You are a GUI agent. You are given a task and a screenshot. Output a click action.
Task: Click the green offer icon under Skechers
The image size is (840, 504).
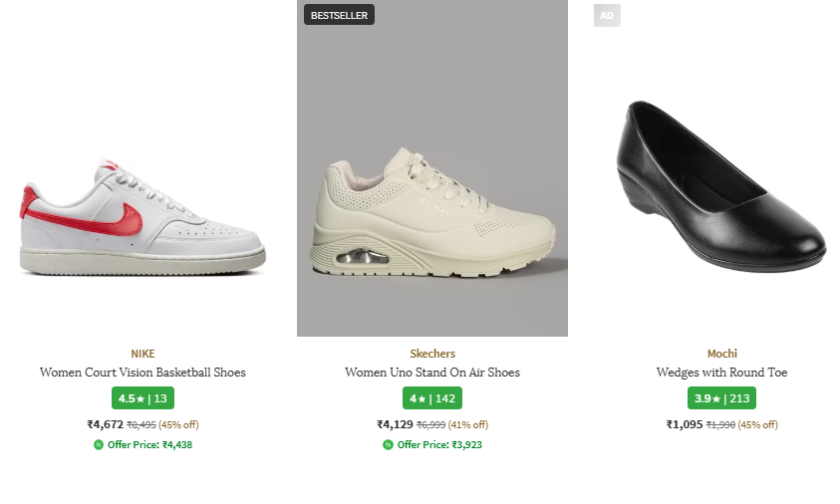tap(388, 444)
